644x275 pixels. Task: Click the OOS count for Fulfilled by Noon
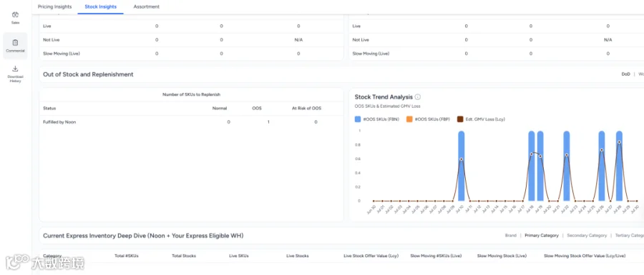(268, 122)
